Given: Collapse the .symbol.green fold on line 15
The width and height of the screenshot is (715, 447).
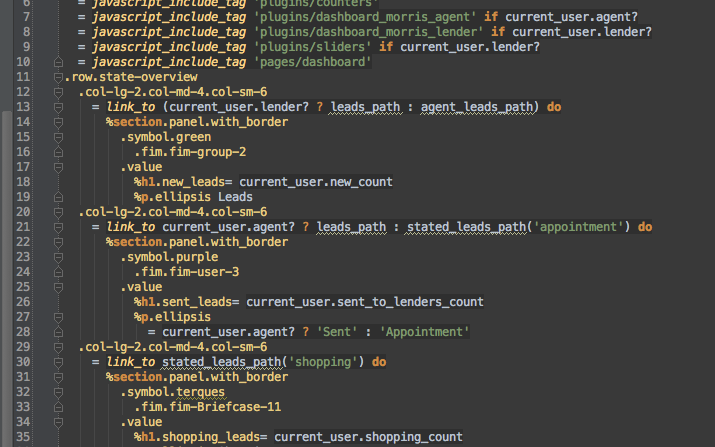Looking at the screenshot, I should (58, 138).
